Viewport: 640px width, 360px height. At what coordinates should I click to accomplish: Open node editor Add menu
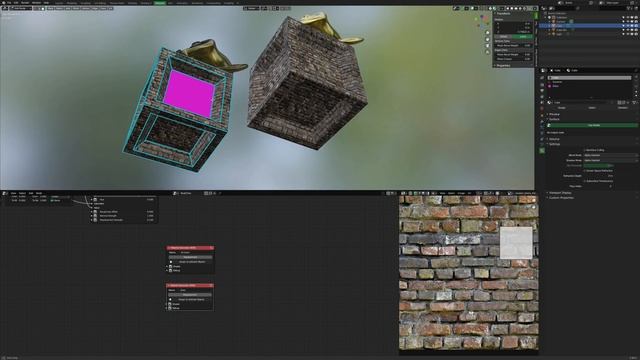point(31,193)
